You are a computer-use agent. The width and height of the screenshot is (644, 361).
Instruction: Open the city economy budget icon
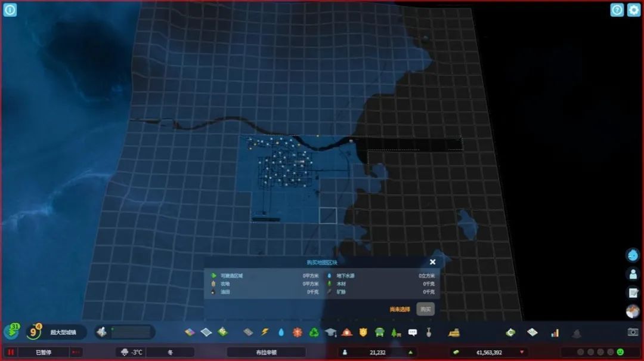click(x=510, y=332)
